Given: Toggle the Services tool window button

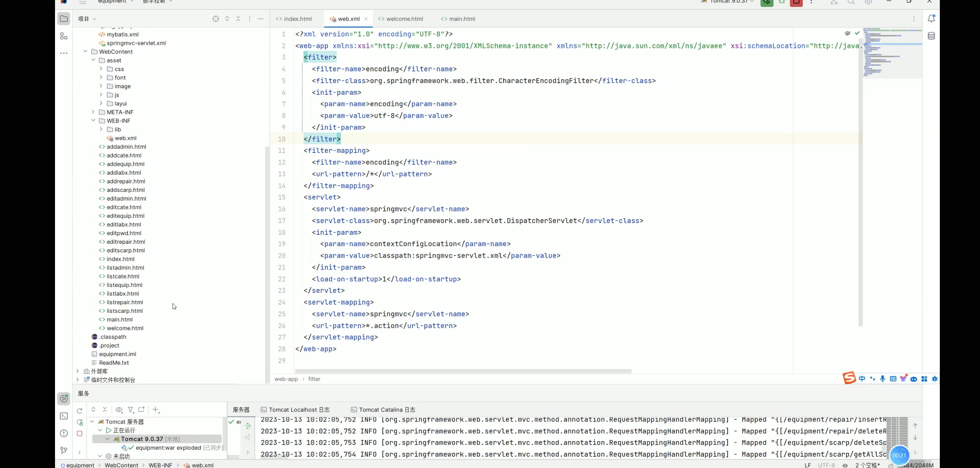Looking at the screenshot, I should 64,399.
